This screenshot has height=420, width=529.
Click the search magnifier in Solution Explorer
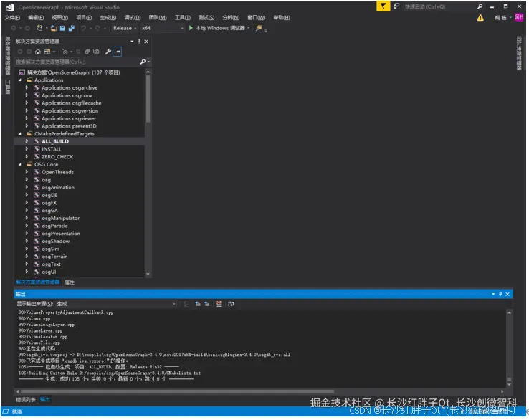(x=143, y=62)
